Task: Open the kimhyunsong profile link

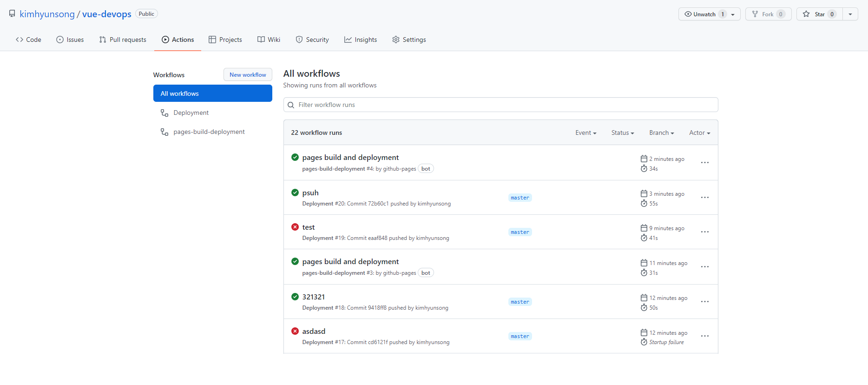Action: (x=47, y=14)
